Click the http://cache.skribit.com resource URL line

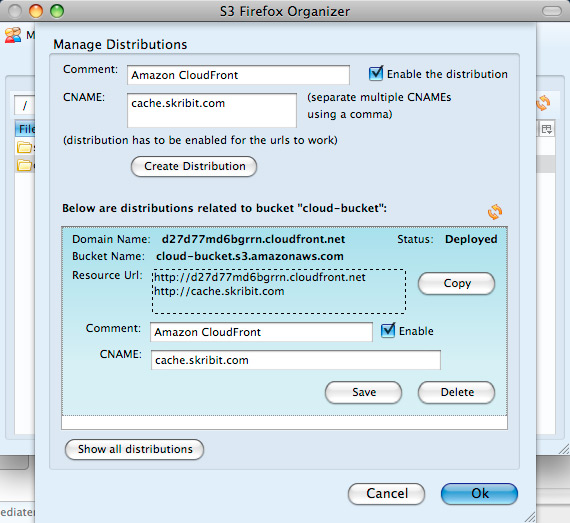(x=219, y=291)
